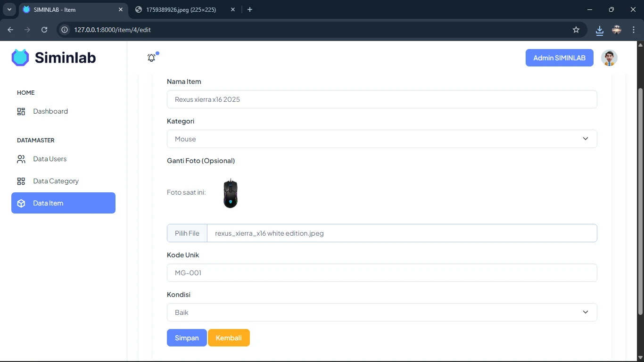
Task: Select Data Category in sidebar
Action: tap(56, 181)
